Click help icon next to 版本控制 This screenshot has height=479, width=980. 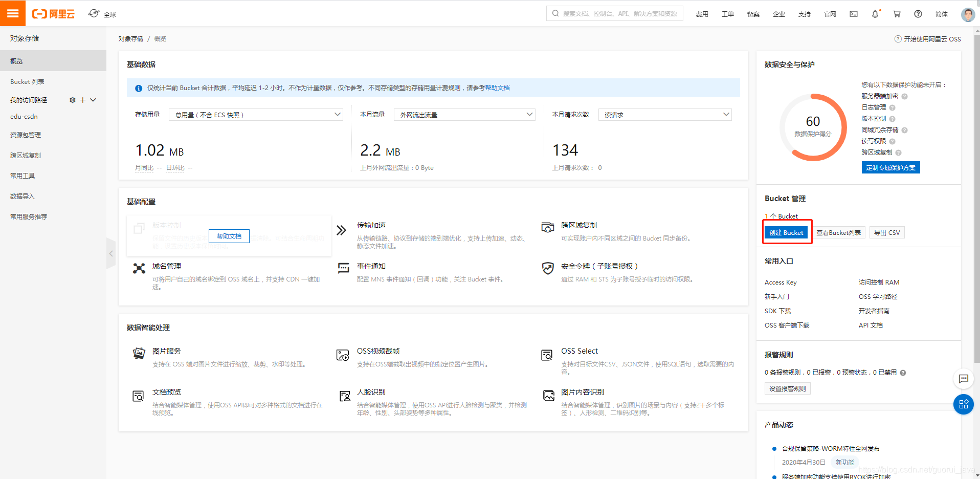click(892, 119)
